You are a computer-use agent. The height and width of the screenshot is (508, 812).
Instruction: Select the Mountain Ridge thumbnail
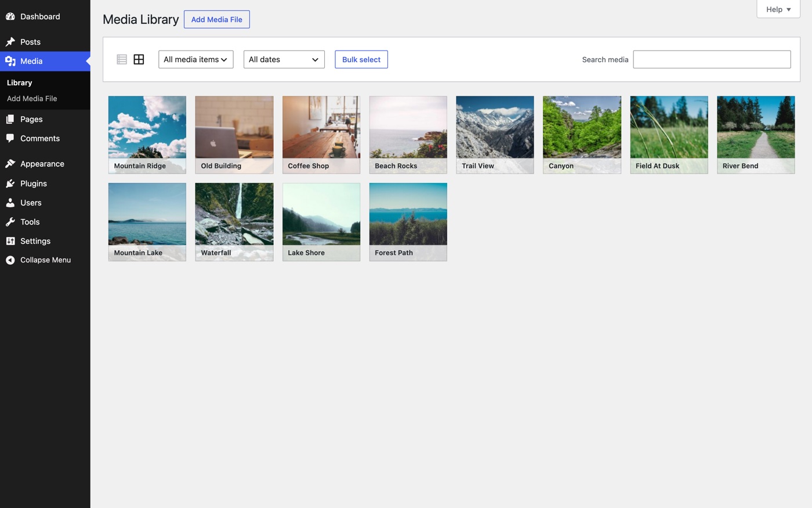[147, 135]
